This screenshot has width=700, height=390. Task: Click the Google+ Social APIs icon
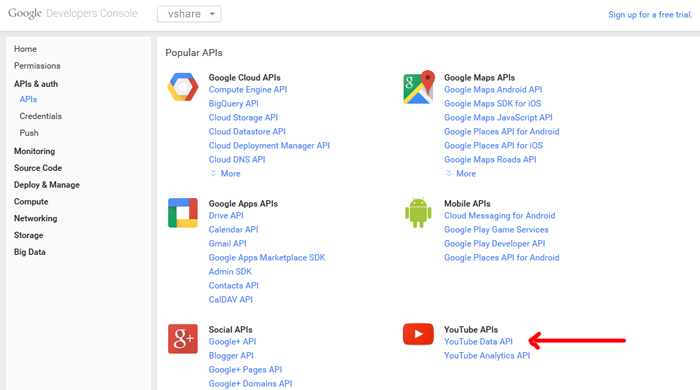tap(183, 339)
